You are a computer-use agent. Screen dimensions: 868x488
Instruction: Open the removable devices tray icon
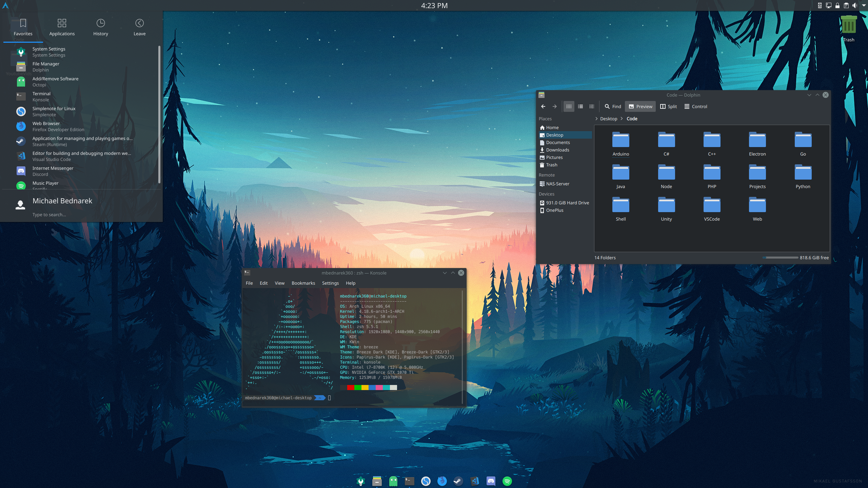tap(828, 5)
